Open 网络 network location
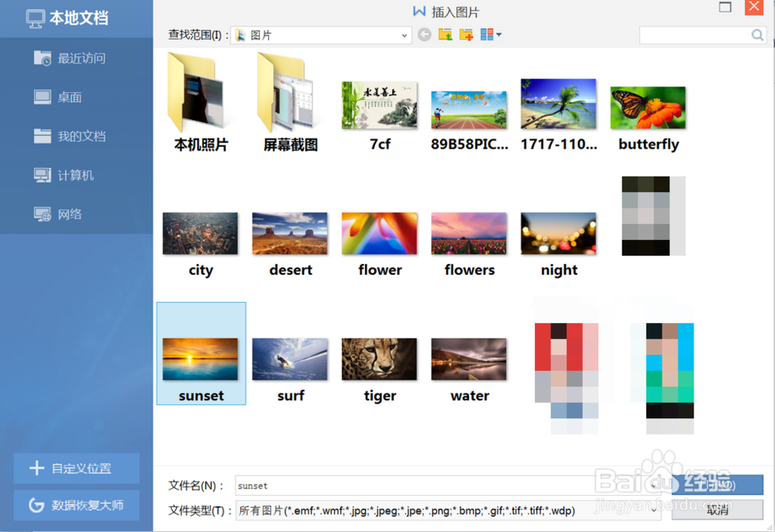 point(58,214)
